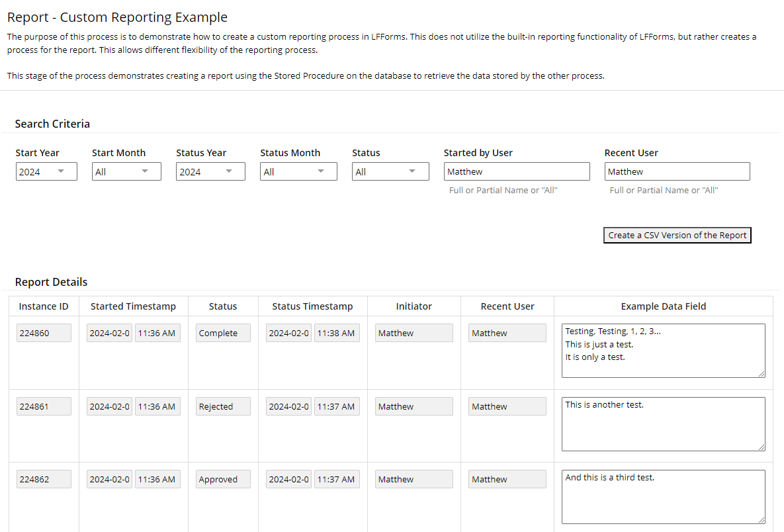
Task: Select the 'Complete' status field
Action: [223, 332]
